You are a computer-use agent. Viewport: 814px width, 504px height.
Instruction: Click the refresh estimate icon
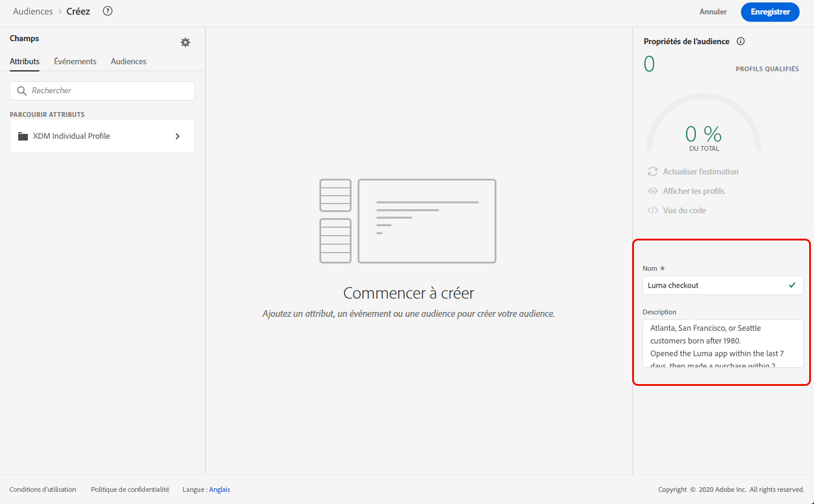653,171
